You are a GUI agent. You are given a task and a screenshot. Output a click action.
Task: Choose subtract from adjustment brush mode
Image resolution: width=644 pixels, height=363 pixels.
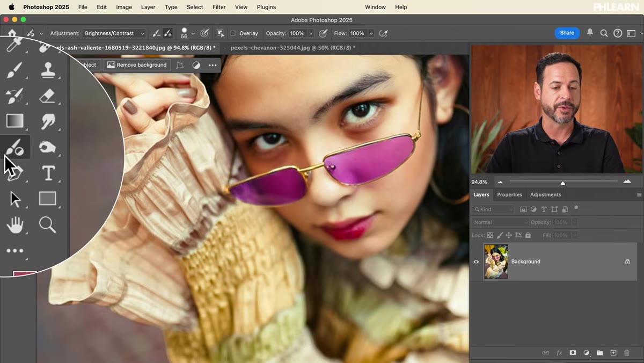coord(156,33)
